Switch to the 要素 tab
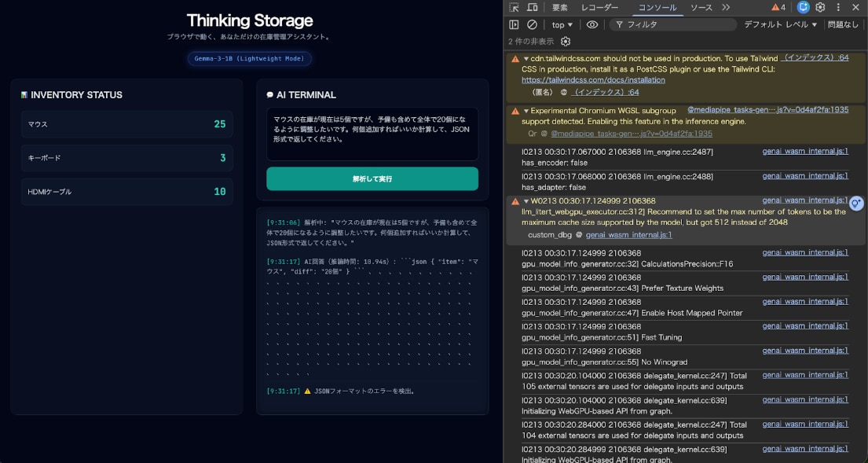The width and height of the screenshot is (868, 463). 559,7
